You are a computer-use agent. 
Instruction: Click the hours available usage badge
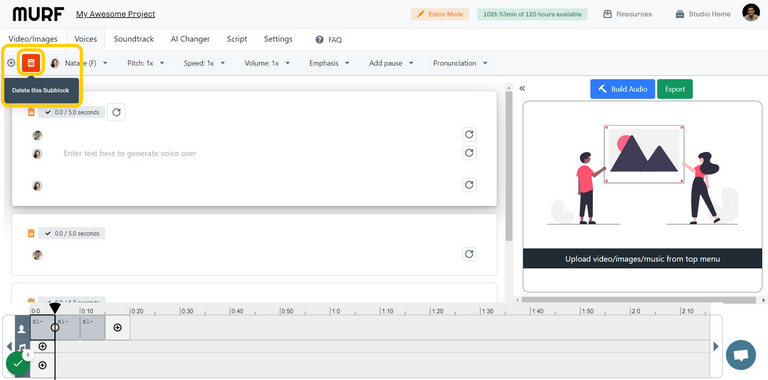click(532, 14)
